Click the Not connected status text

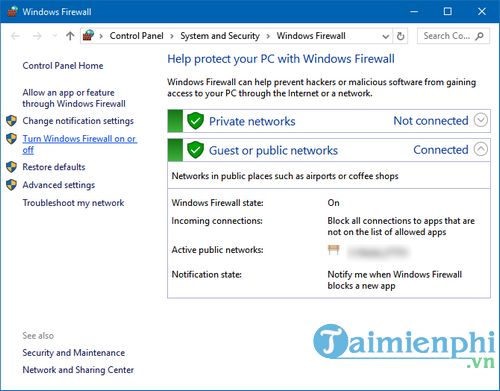point(431,121)
